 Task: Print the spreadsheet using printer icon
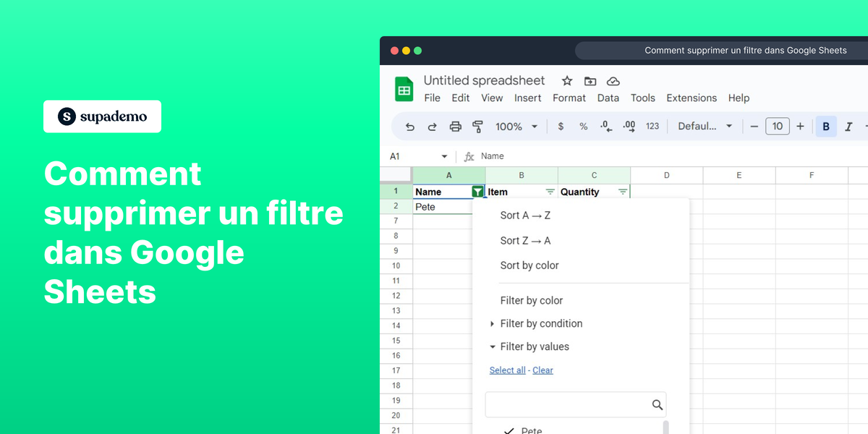pos(456,127)
